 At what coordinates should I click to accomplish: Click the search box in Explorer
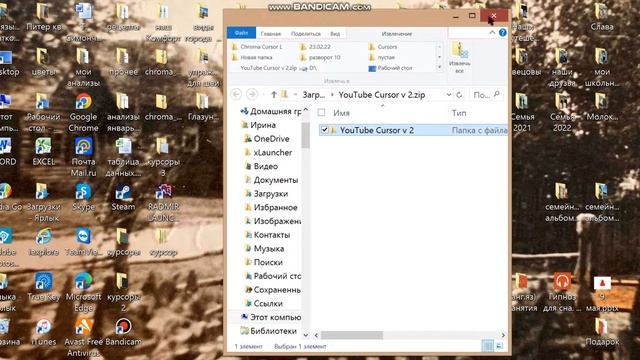click(x=486, y=95)
